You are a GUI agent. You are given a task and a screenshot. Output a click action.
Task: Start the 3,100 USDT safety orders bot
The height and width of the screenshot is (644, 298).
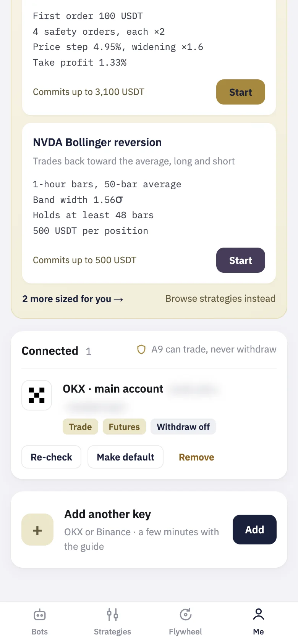click(241, 92)
